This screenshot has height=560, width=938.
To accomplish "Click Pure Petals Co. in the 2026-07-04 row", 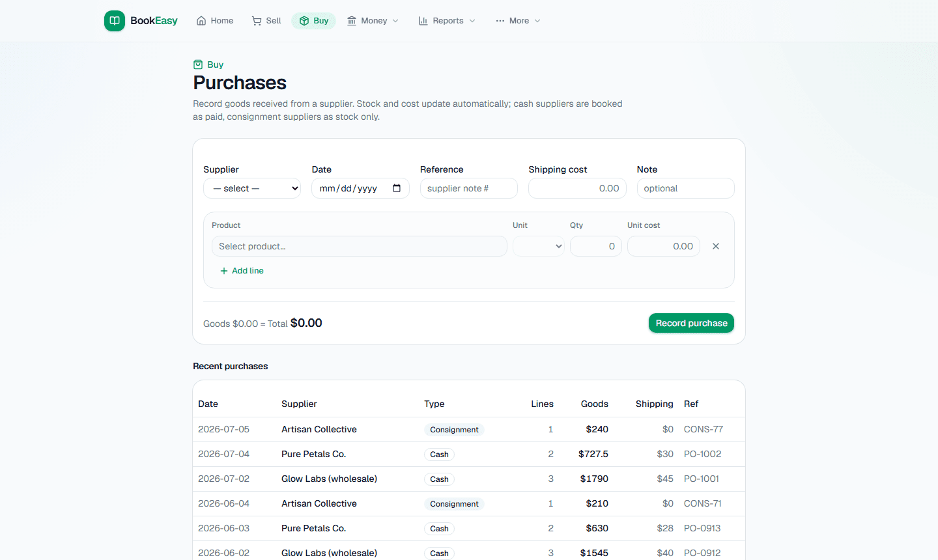I will tap(314, 454).
